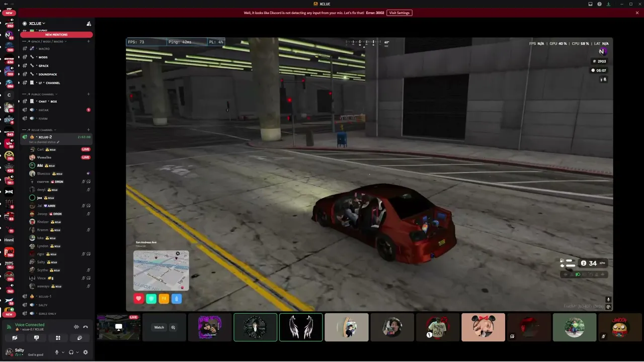The height and width of the screenshot is (362, 644).
Task: Open the Hnml server in the sidebar
Action: pyautogui.click(x=9, y=240)
